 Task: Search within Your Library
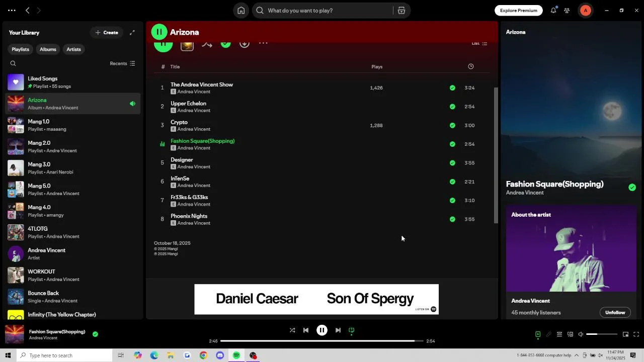(x=13, y=63)
